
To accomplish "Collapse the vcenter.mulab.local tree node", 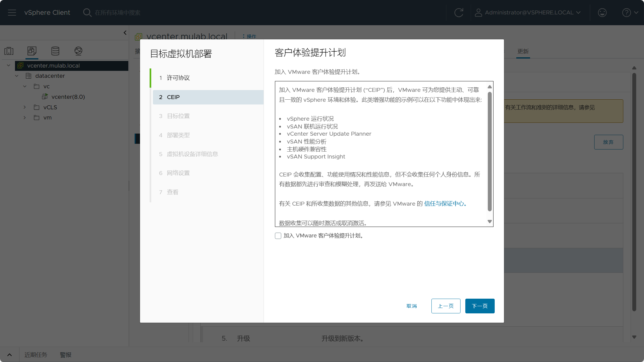I will 9,65.
